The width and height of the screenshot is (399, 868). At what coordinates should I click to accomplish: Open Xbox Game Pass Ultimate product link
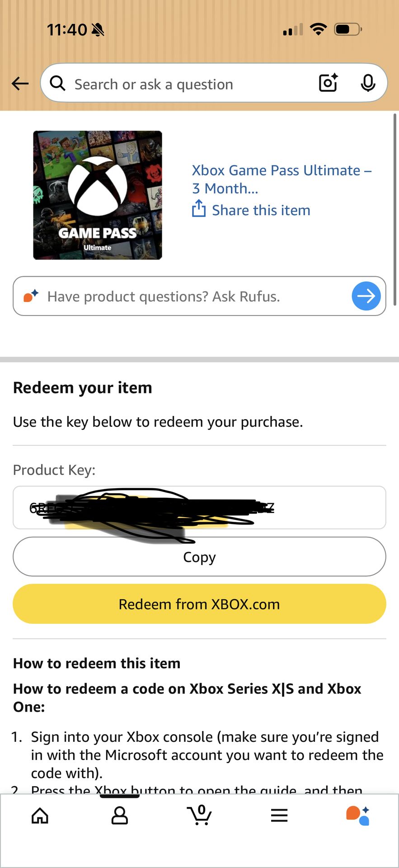click(x=282, y=179)
